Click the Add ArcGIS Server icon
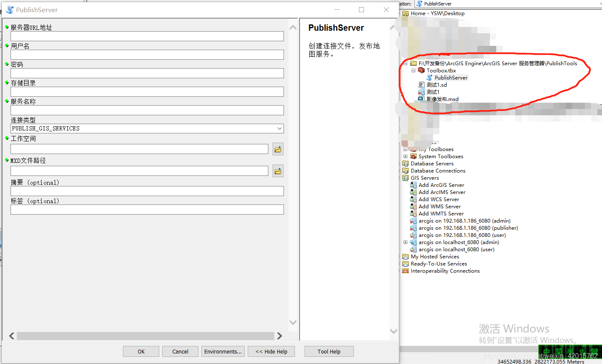Viewport: 602px width, 364px height. pyautogui.click(x=413, y=185)
